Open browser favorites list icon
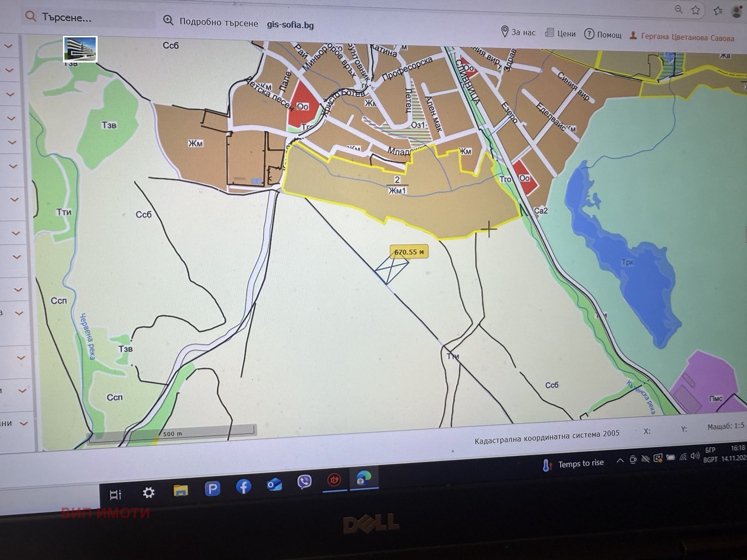This screenshot has height=560, width=747. [718, 11]
